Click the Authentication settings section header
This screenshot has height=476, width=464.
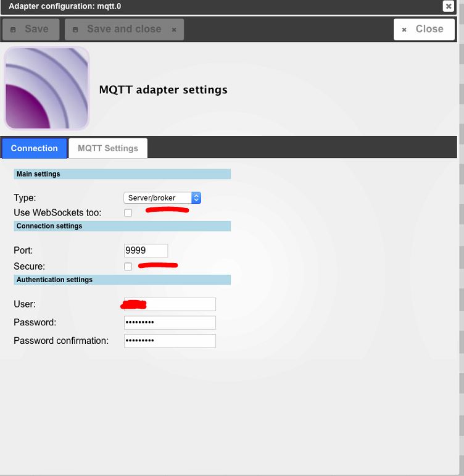coord(122,280)
